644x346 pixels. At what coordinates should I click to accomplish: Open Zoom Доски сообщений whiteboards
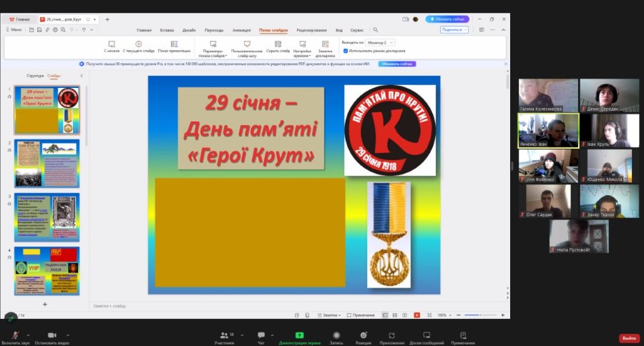pos(426,337)
